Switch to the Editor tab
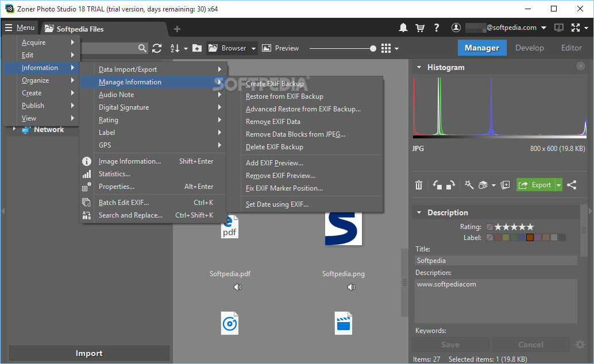Image resolution: width=594 pixels, height=364 pixels. 571,48
